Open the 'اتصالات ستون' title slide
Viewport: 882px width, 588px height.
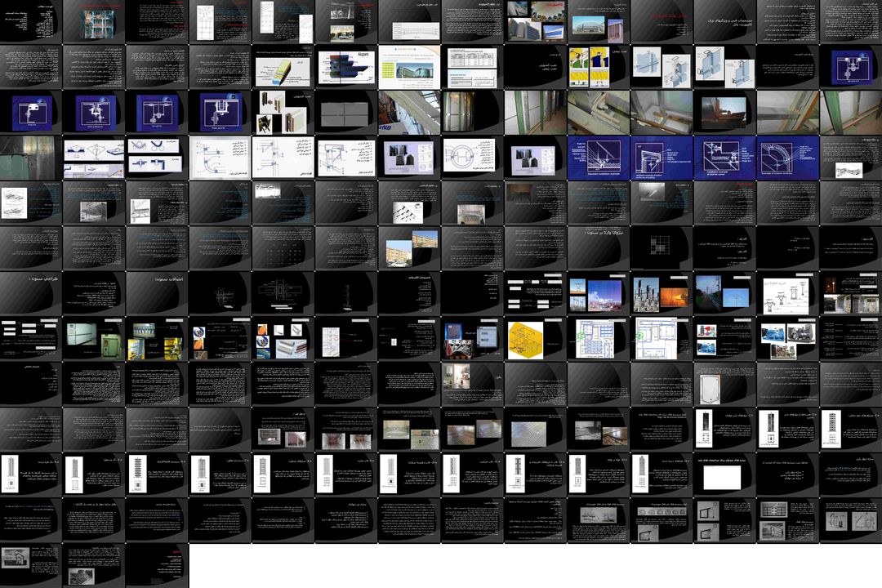click(x=157, y=294)
